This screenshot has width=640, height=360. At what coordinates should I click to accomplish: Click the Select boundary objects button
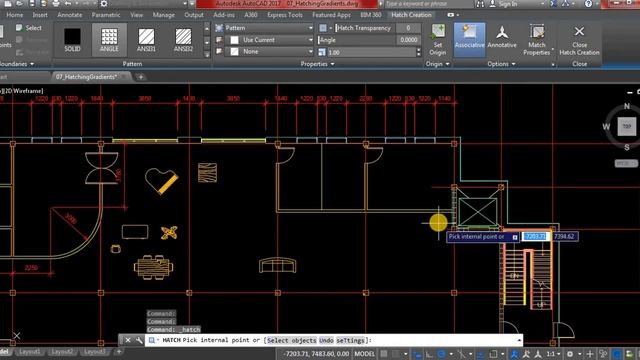click(29, 28)
